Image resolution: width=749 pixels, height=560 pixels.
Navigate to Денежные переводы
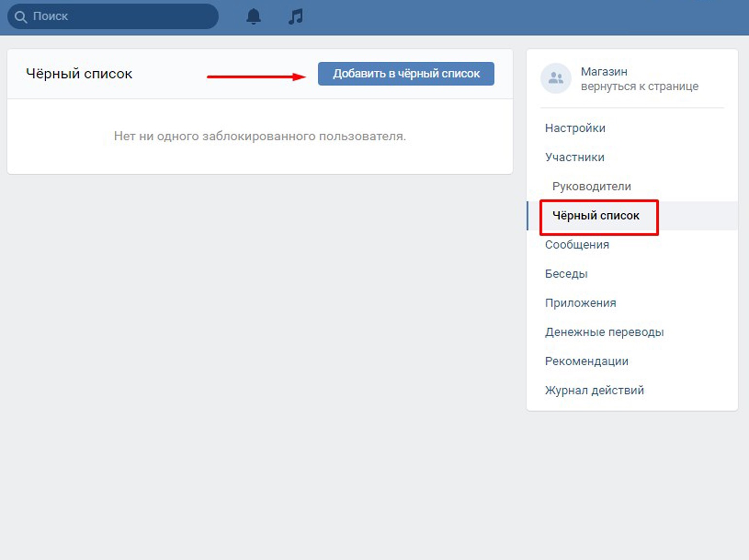(604, 332)
